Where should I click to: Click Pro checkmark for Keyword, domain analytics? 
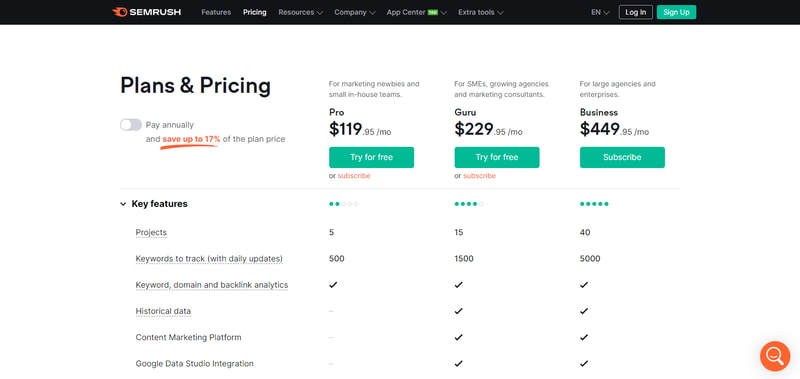[x=333, y=285]
